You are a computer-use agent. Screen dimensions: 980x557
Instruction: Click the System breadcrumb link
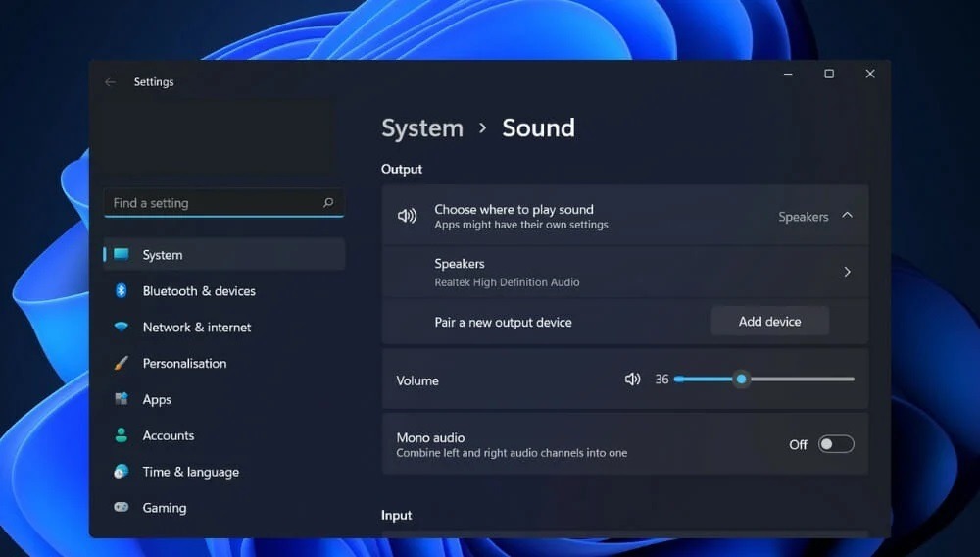pos(422,128)
